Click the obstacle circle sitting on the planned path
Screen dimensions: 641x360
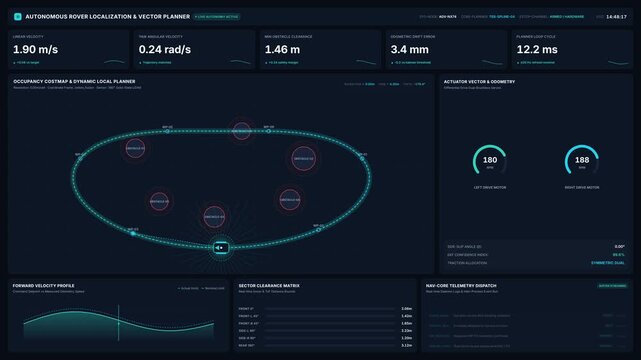point(242,131)
